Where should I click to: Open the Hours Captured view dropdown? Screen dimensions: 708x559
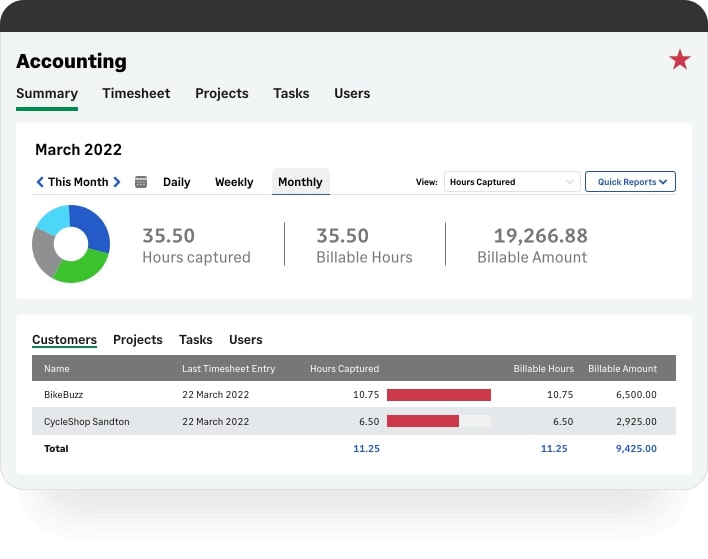point(511,182)
